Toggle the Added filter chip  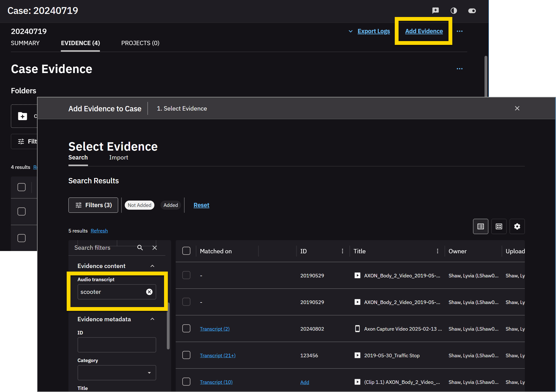click(x=171, y=205)
